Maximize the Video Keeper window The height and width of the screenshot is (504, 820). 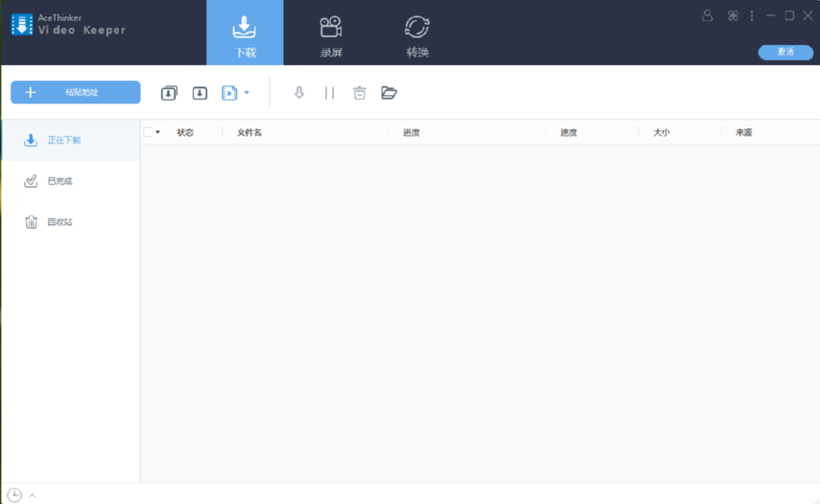789,15
